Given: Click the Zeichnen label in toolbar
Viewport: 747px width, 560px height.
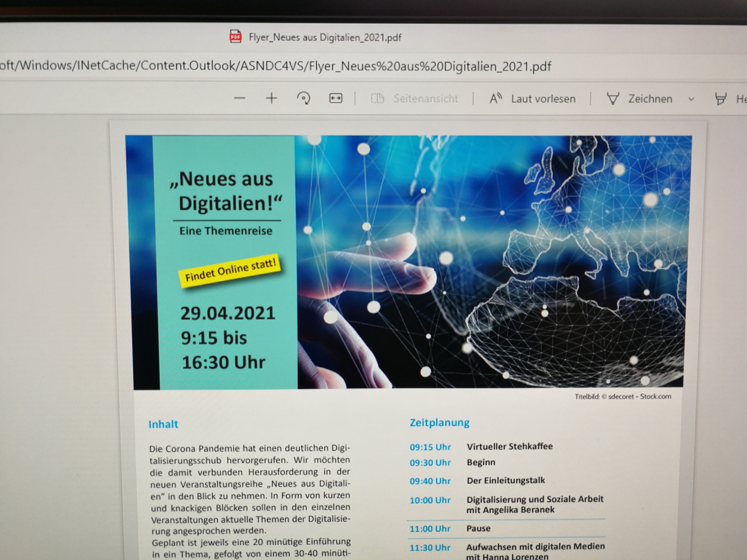Looking at the screenshot, I should pyautogui.click(x=650, y=99).
